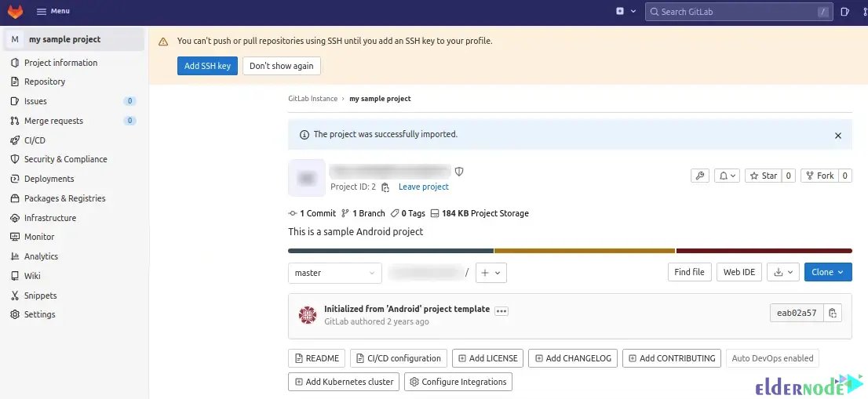
Task: Expand the commit message ellipsis button
Action: pos(501,311)
